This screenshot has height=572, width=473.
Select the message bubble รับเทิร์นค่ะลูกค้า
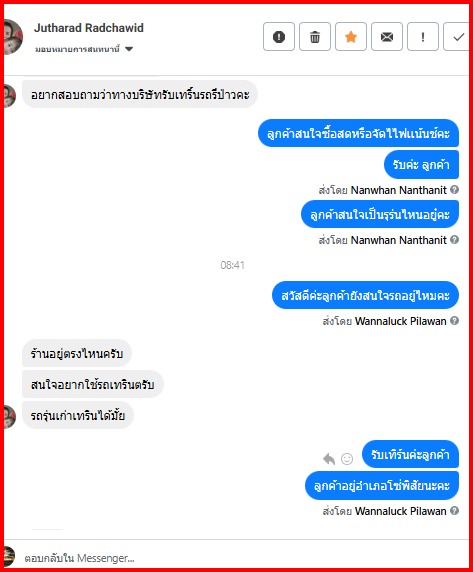click(410, 454)
